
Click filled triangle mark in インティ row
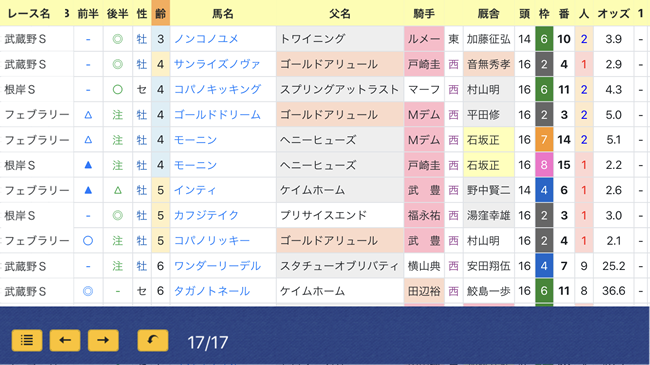[x=88, y=190]
